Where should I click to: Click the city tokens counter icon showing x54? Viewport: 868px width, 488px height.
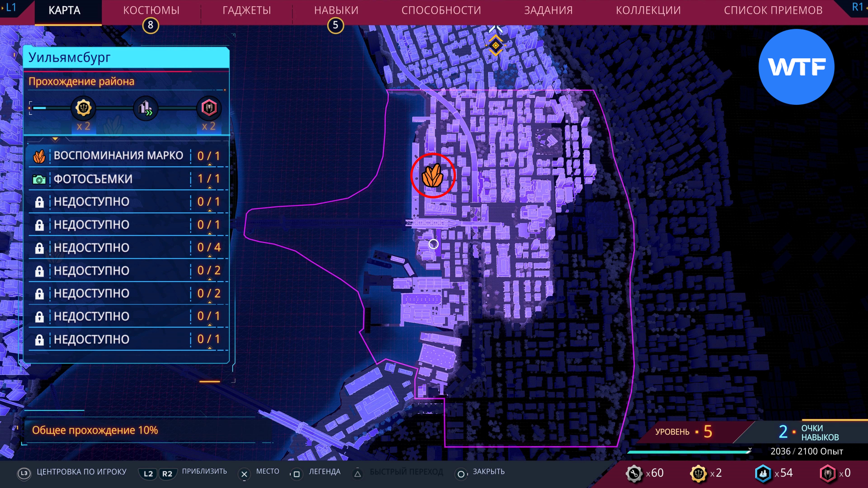[763, 473]
